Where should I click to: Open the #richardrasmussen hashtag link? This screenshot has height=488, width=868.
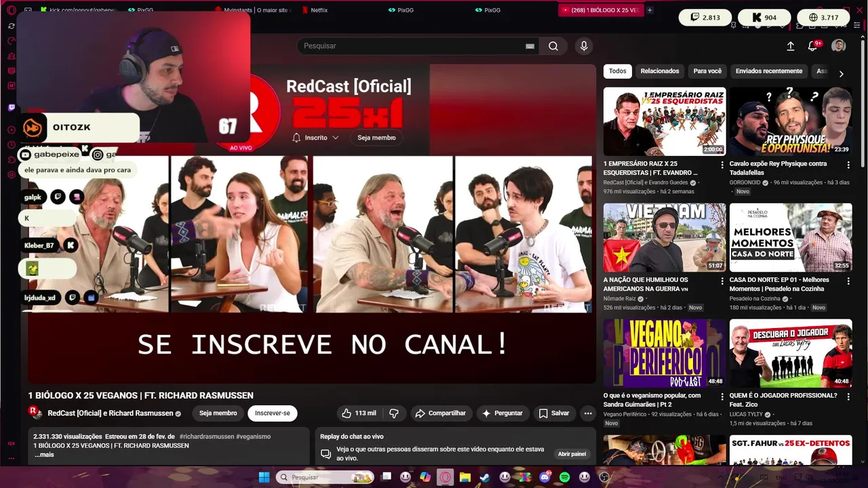click(x=206, y=437)
